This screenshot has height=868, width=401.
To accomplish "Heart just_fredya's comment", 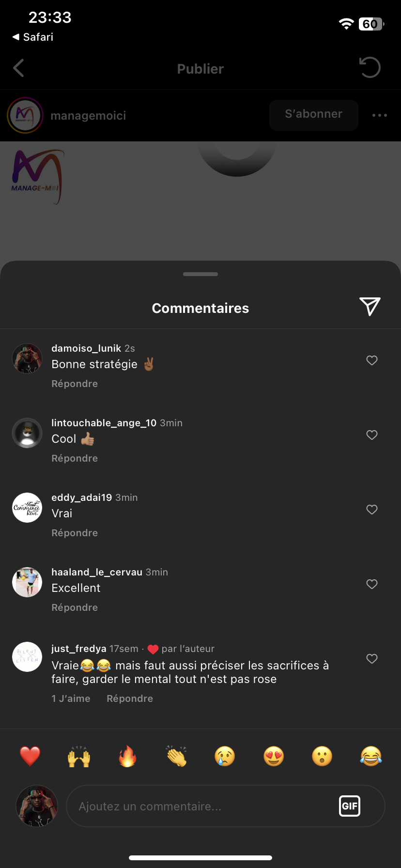I will [x=372, y=659].
